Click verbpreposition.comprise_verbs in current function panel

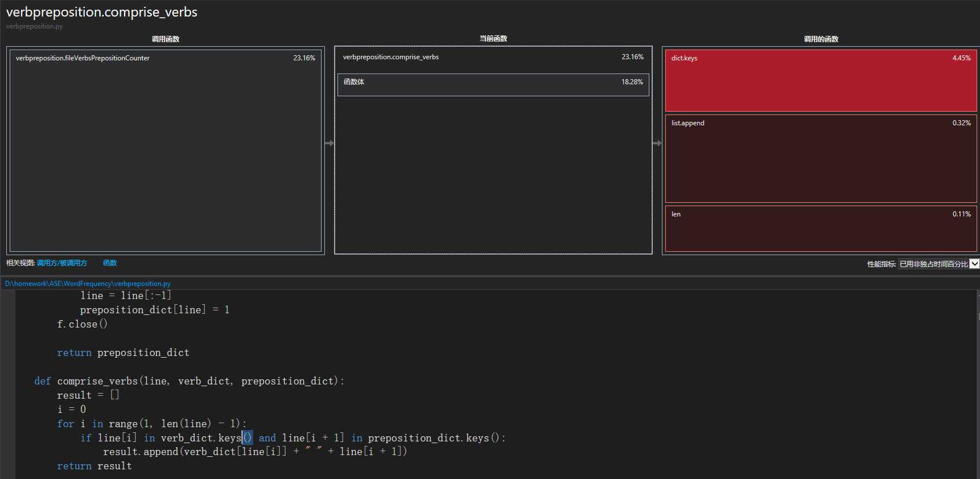[391, 57]
